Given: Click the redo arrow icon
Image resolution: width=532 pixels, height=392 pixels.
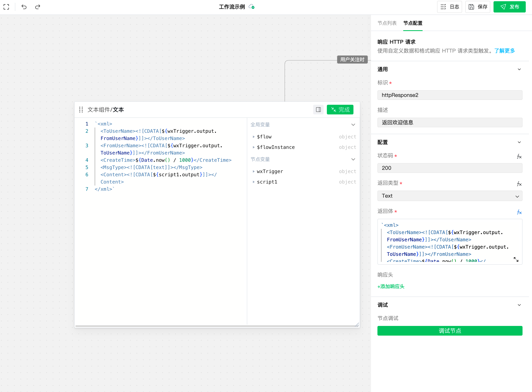Looking at the screenshot, I should point(37,7).
